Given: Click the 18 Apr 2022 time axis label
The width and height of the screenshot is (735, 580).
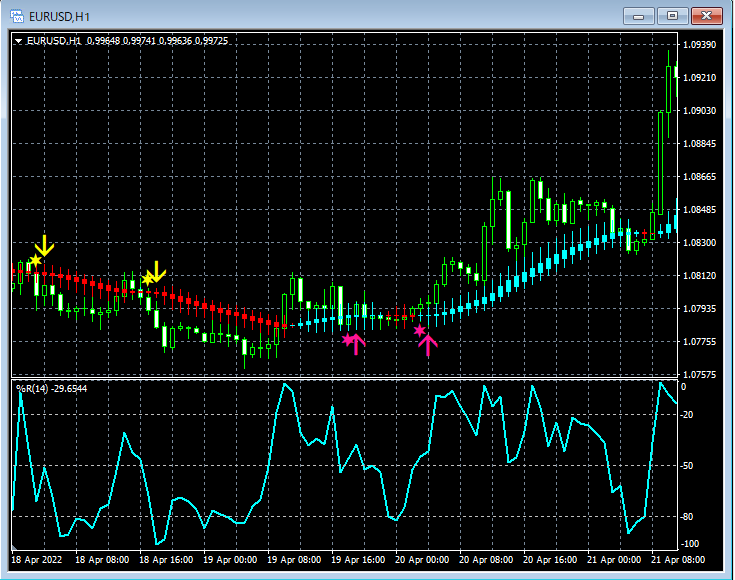Looking at the screenshot, I should 37,560.
